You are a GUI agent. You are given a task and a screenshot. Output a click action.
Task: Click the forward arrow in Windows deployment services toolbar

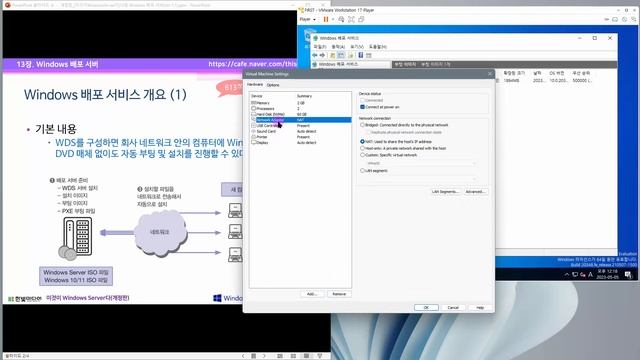point(322,55)
